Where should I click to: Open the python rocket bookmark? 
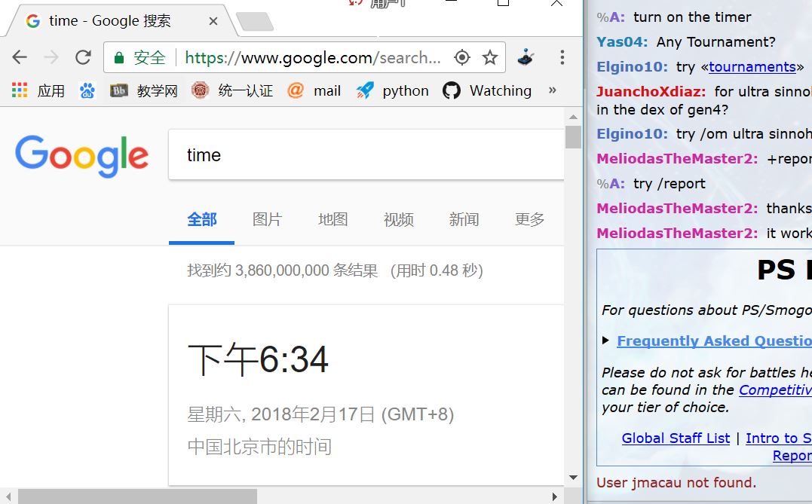(x=393, y=90)
